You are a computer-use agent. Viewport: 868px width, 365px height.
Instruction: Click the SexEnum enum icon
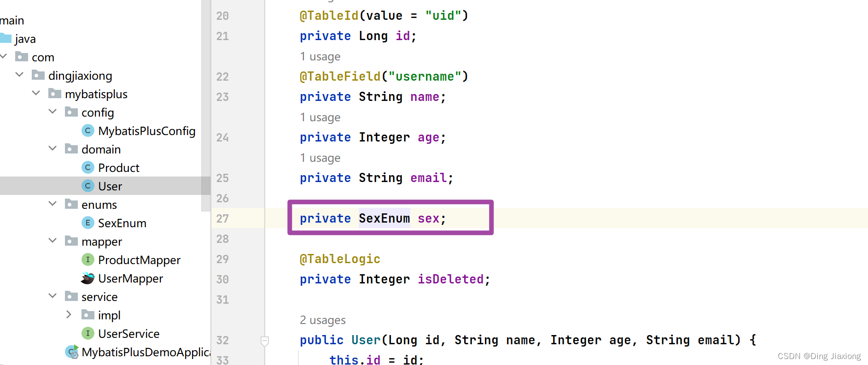tap(88, 223)
